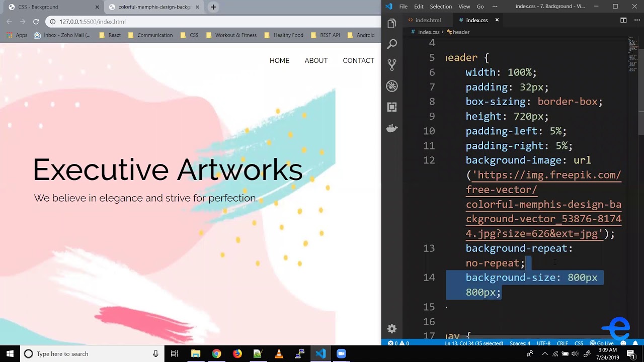
Task: Open the editor More Actions menu
Action: (x=636, y=20)
